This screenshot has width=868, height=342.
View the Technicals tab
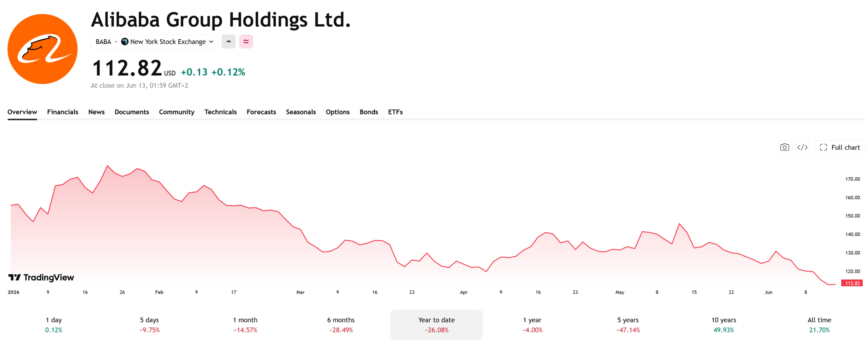220,112
